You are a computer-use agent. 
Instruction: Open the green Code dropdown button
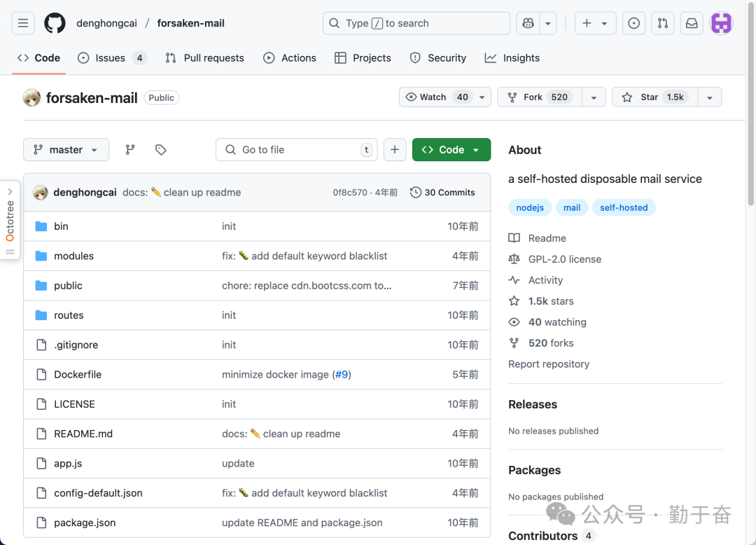(451, 149)
